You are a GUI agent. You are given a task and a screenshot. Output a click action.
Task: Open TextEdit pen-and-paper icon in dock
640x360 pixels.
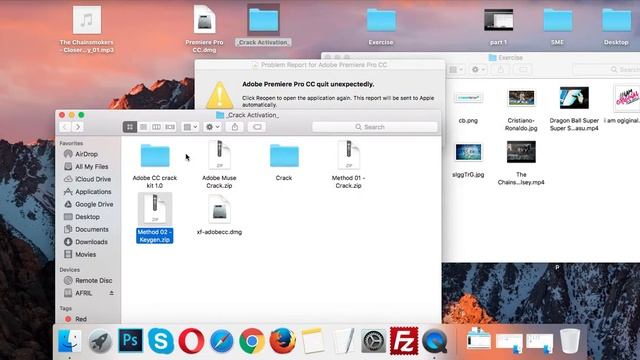click(x=343, y=340)
